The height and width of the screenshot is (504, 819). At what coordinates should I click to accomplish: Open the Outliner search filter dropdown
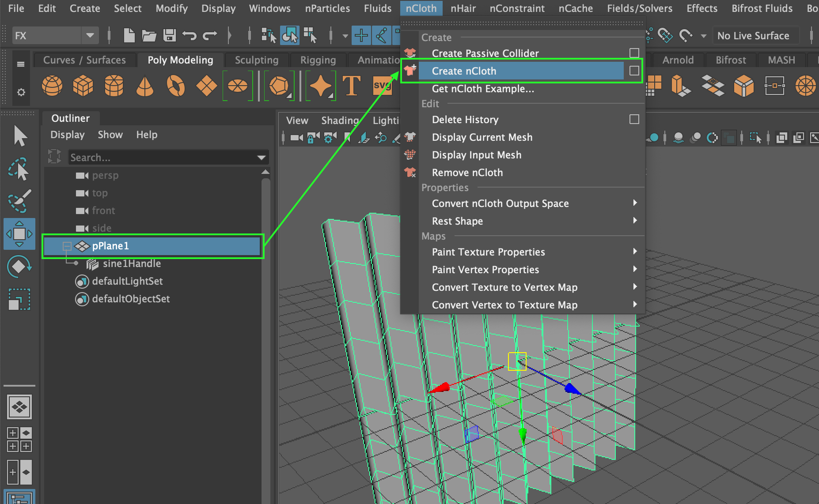click(x=262, y=158)
